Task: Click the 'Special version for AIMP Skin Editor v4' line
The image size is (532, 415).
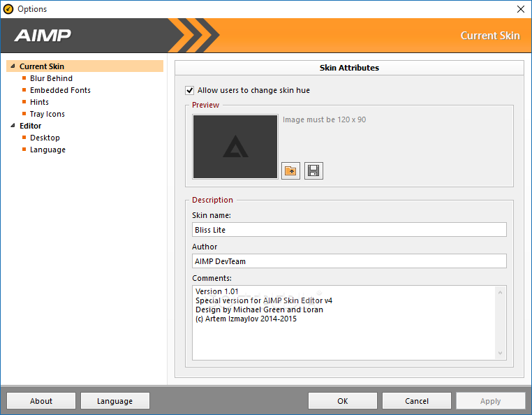Action: click(264, 300)
